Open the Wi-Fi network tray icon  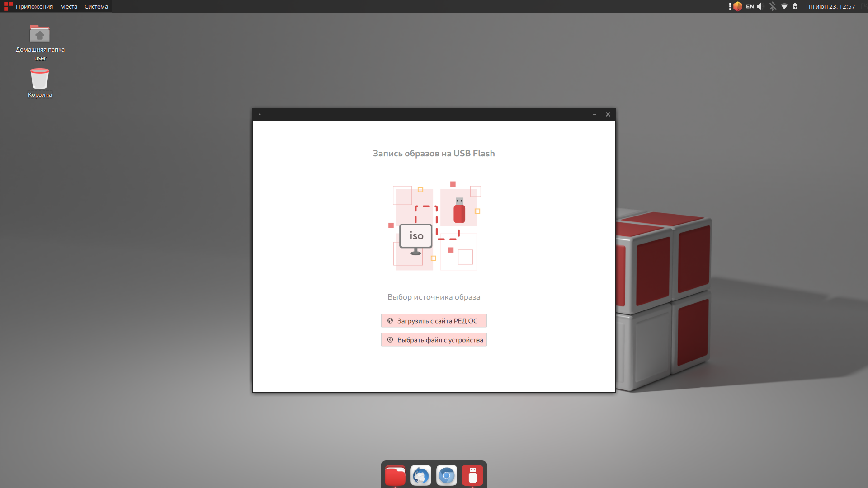784,6
